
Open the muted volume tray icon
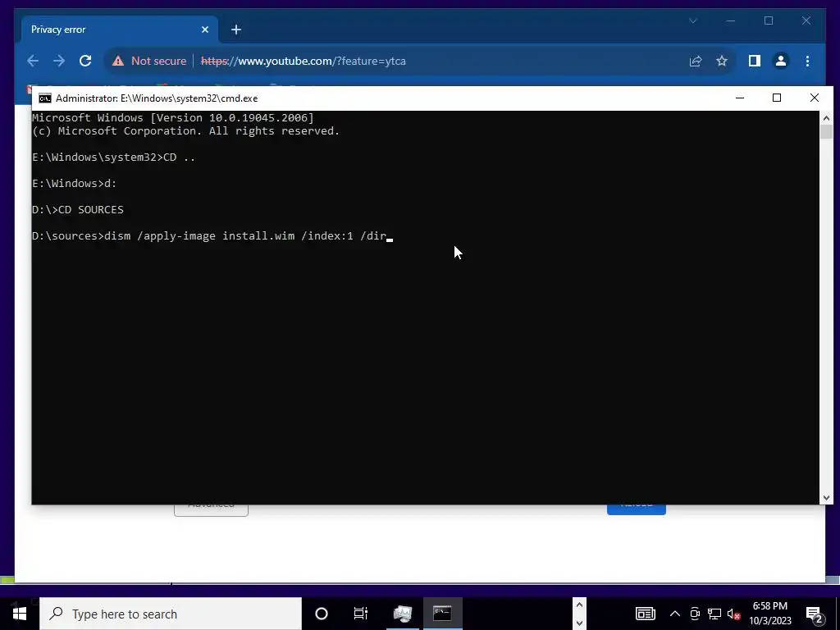(734, 614)
